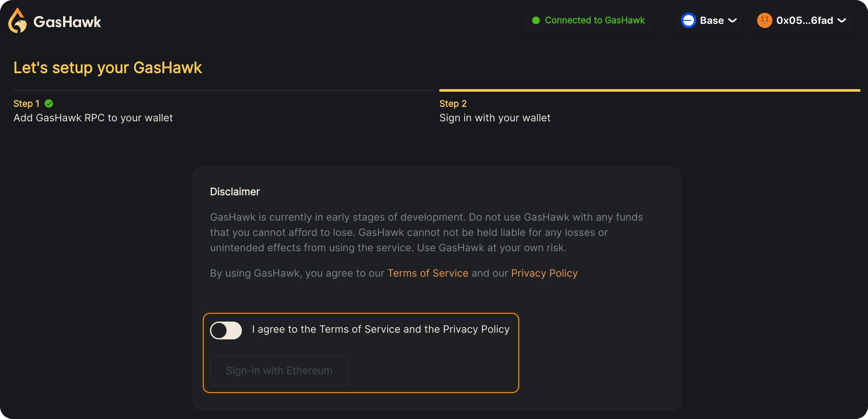Click the green connection status dot
Viewport: 868px width, 419px height.
point(536,21)
